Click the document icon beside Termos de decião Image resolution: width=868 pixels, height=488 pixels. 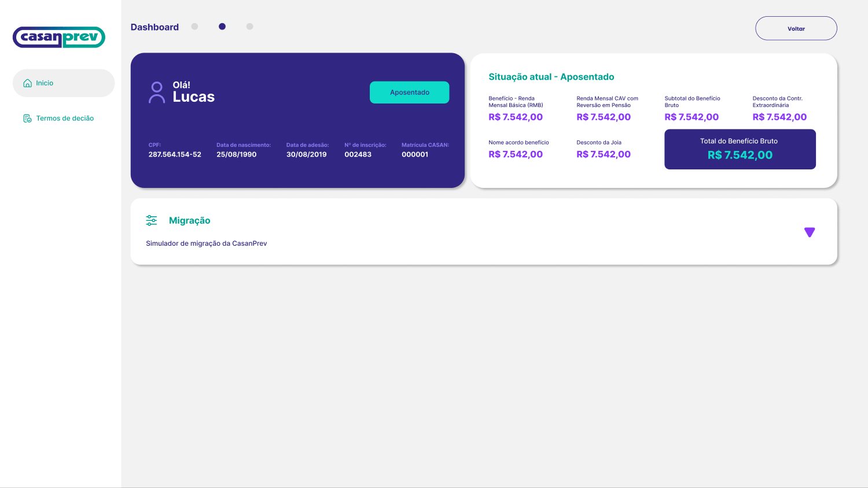pyautogui.click(x=27, y=119)
